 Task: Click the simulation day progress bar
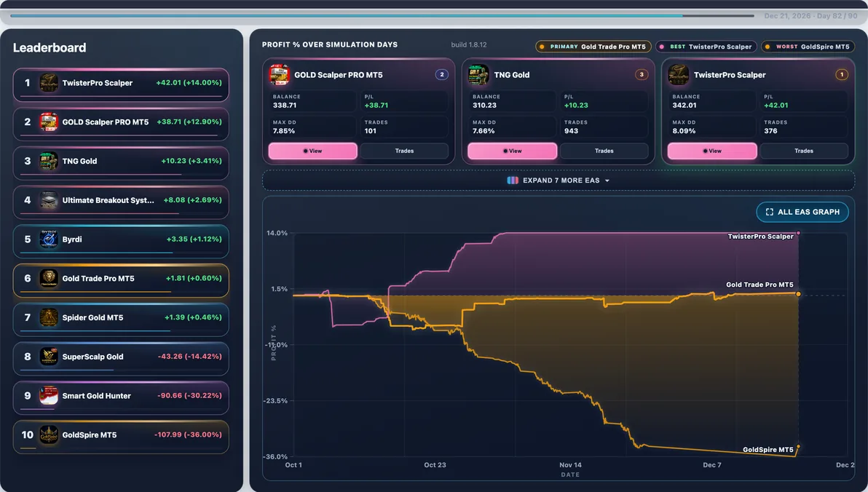point(382,15)
